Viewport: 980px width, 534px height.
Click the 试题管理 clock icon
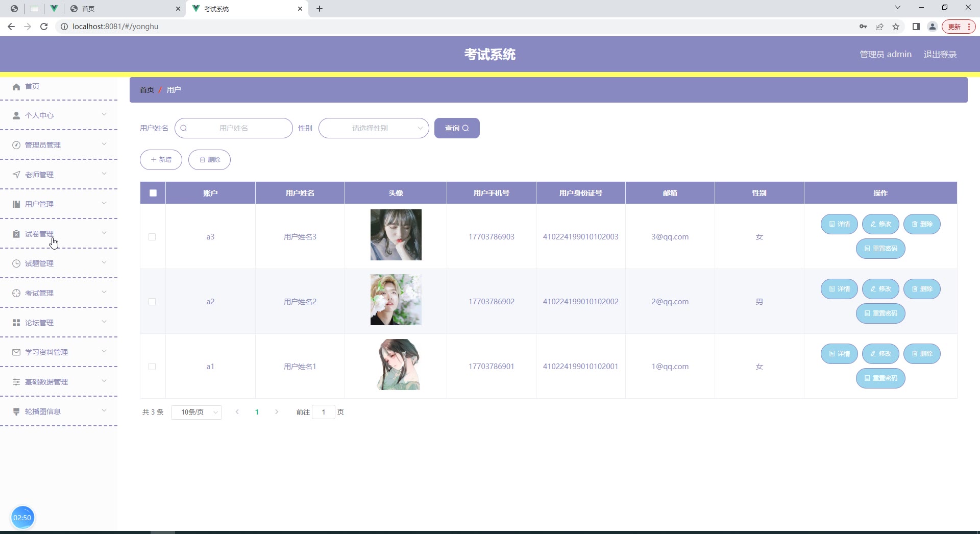pos(16,263)
